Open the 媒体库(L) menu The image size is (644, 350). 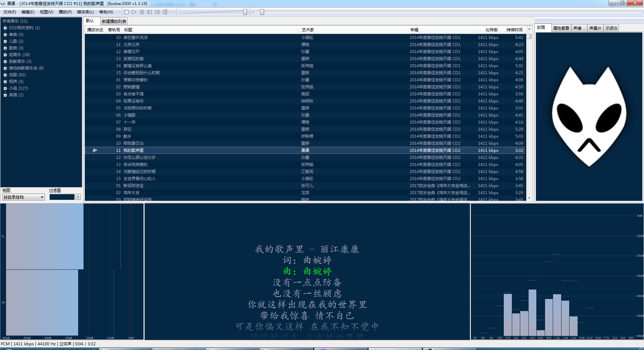(x=85, y=12)
